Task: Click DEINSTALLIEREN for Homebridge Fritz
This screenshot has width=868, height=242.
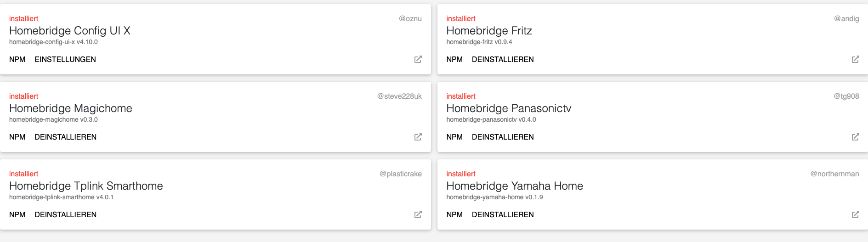Action: point(503,59)
